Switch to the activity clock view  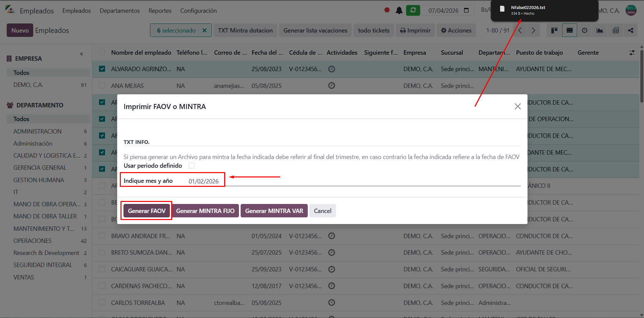(x=585, y=31)
